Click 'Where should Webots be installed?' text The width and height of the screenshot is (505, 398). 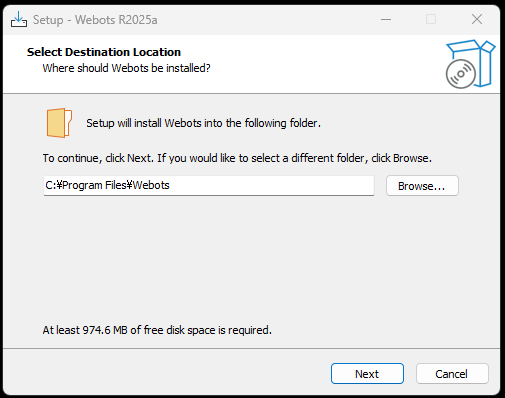pos(127,68)
